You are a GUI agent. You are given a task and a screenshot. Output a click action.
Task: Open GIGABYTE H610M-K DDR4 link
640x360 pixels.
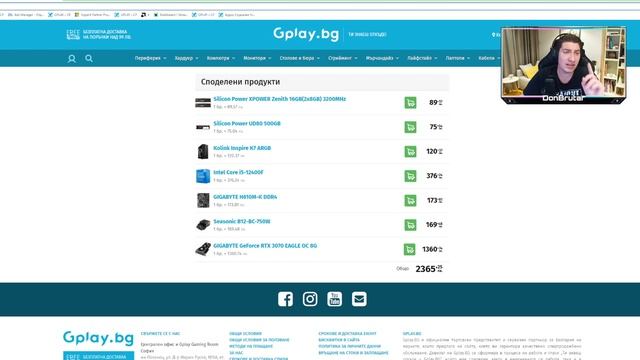(x=245, y=197)
